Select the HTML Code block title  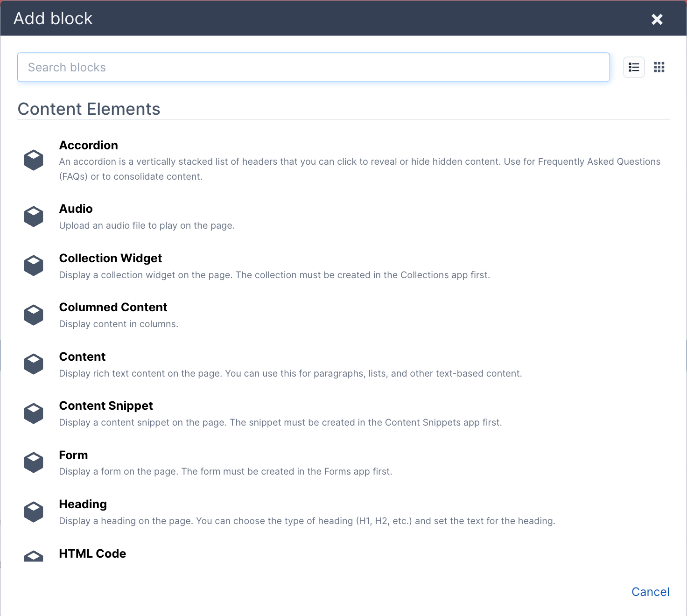(93, 553)
